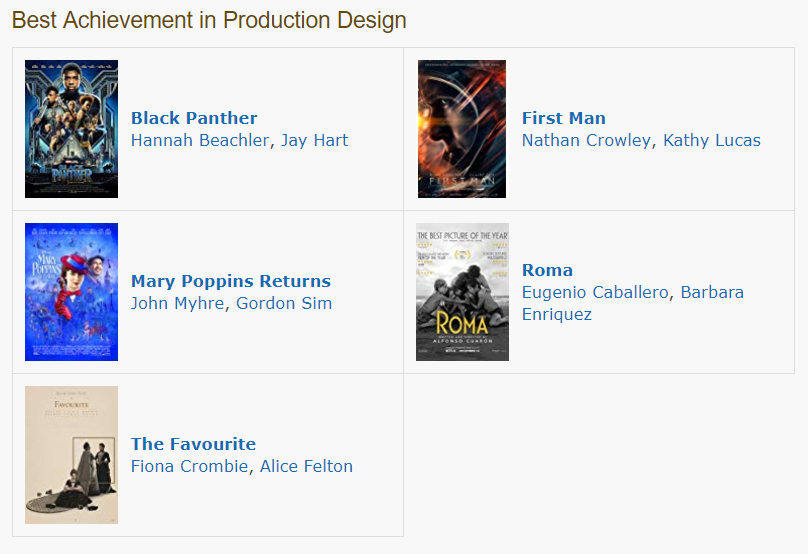View Hannah Beachler's profile link
The width and height of the screenshot is (808, 554).
pyautogui.click(x=200, y=140)
